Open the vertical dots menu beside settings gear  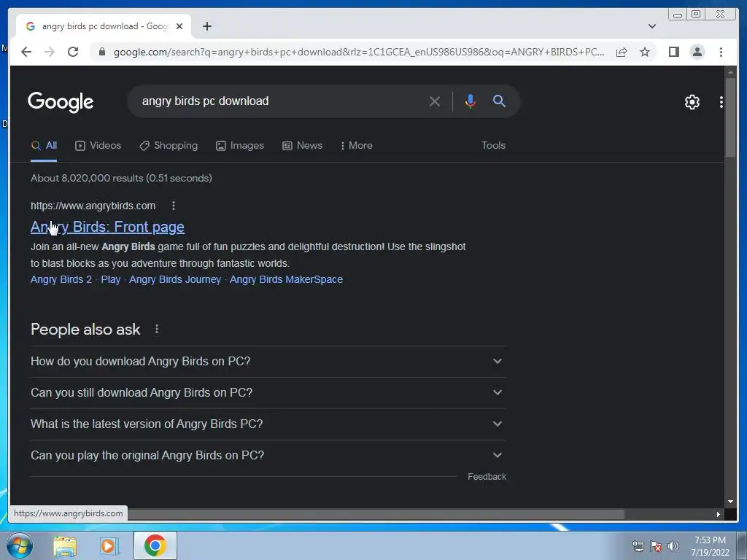(721, 102)
